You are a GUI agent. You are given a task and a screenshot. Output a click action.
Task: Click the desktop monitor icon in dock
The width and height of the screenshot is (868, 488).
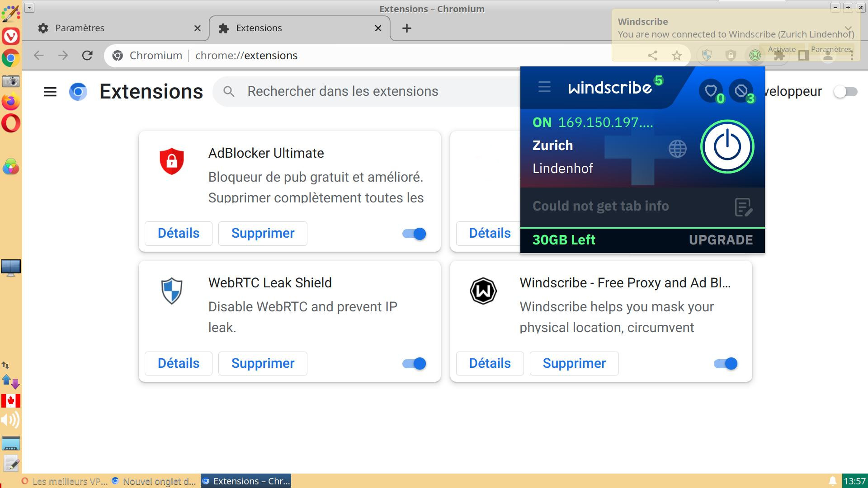coord(11,267)
